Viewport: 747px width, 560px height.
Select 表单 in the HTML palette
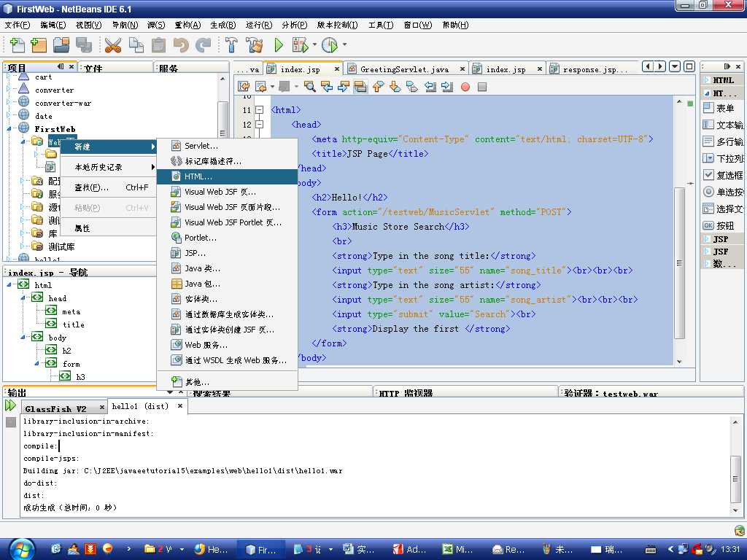pos(722,108)
